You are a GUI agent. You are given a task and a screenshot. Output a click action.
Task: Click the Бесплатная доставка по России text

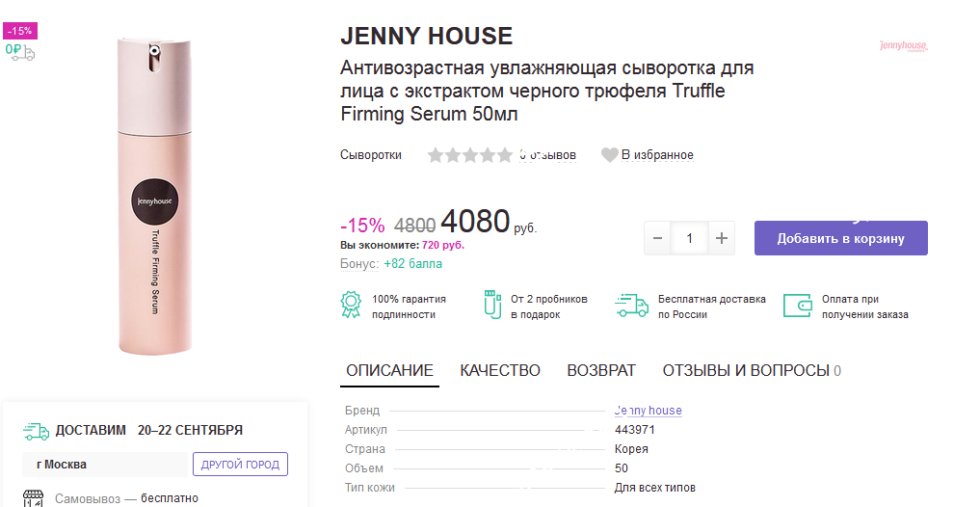(x=712, y=307)
